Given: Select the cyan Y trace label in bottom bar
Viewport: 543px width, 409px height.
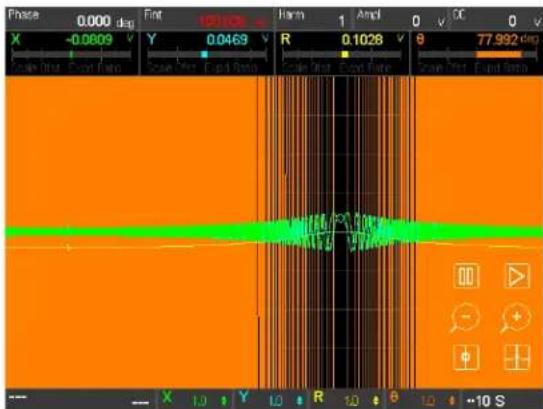Looking at the screenshot, I should pos(244,397).
